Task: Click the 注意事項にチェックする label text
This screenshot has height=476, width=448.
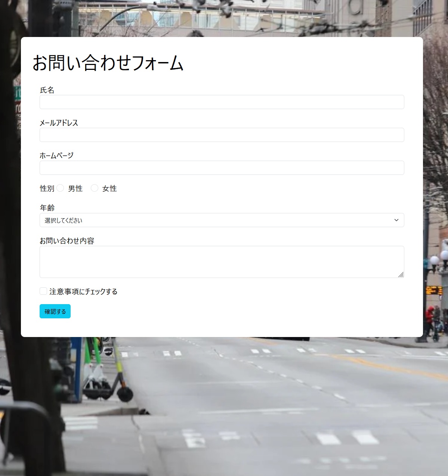Action: [82, 291]
